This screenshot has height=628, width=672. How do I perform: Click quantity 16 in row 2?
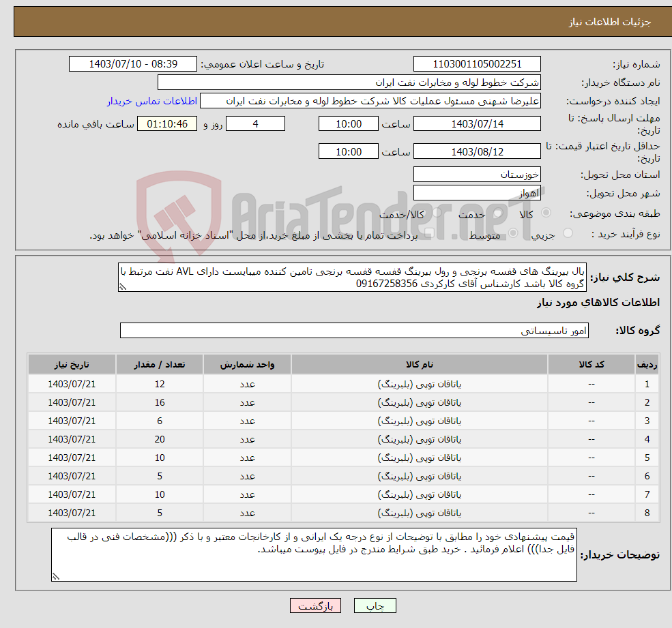pyautogui.click(x=160, y=403)
